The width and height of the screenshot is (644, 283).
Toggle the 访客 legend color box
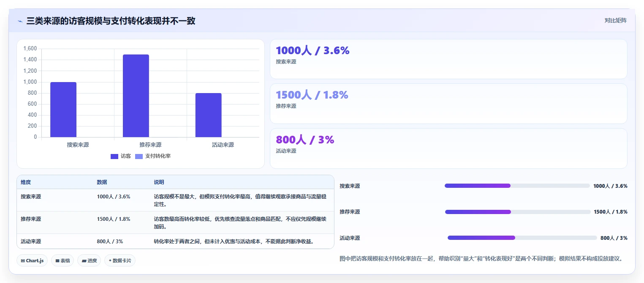click(x=114, y=157)
